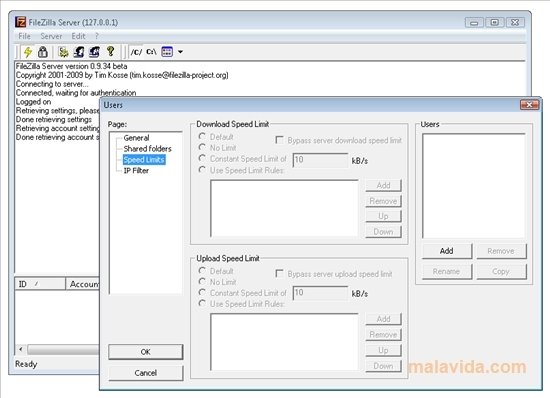Image resolution: width=550 pixels, height=398 pixels.
Task: Click the Add button under Users list
Action: tap(447, 251)
